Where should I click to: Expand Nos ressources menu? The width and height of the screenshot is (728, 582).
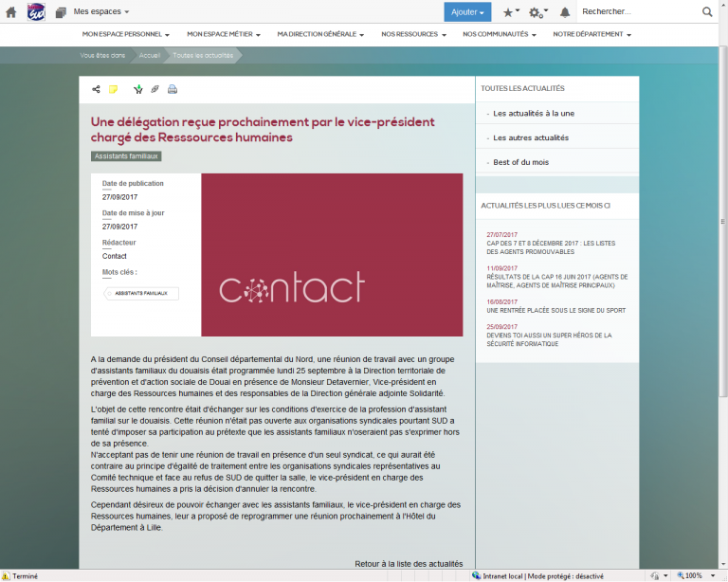[413, 34]
